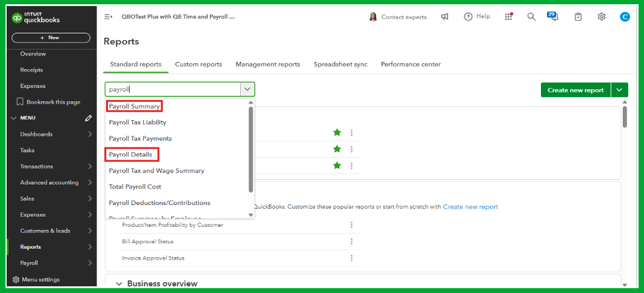The height and width of the screenshot is (293, 644).
Task: Open more options beside the second starred report
Action: [352, 149]
